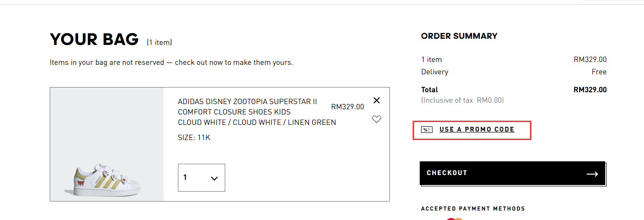Image resolution: width=644 pixels, height=220 pixels.
Task: Click the Accepted Payment Methods label
Action: (x=473, y=209)
